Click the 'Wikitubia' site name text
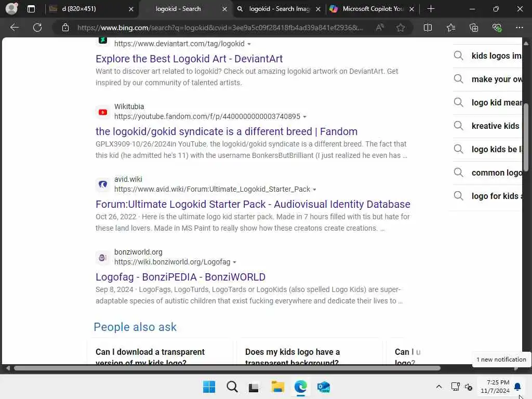The width and height of the screenshot is (532, 399). pos(129,107)
